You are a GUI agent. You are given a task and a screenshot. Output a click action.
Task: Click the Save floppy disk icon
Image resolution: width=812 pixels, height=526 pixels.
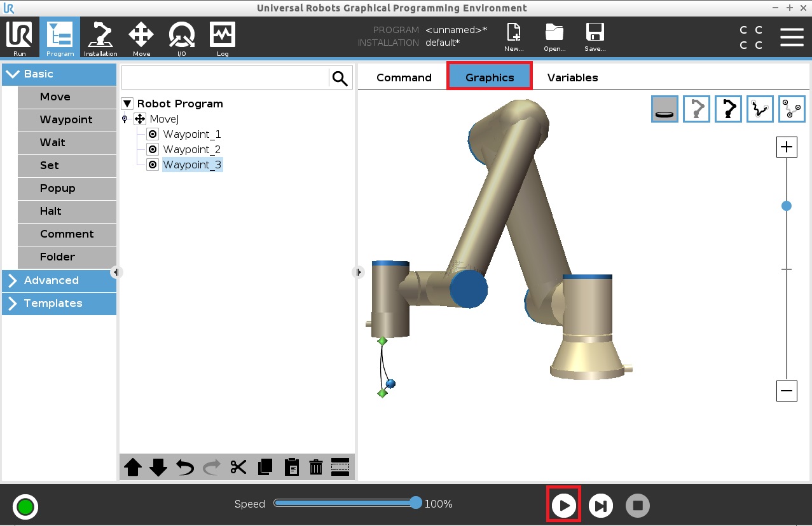[595, 38]
